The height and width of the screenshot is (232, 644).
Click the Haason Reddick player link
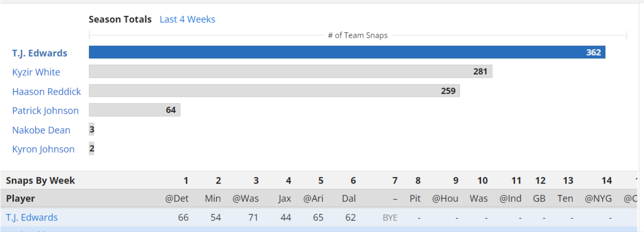point(47,91)
